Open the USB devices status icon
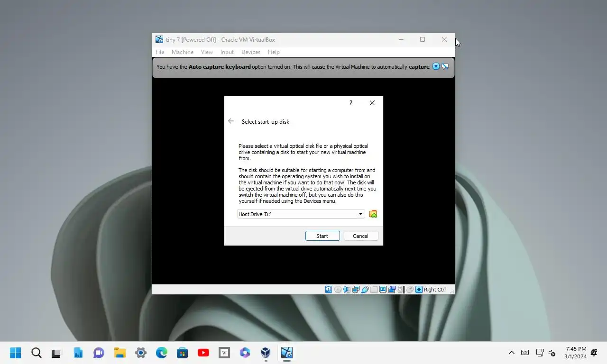The image size is (607, 364). point(365,290)
